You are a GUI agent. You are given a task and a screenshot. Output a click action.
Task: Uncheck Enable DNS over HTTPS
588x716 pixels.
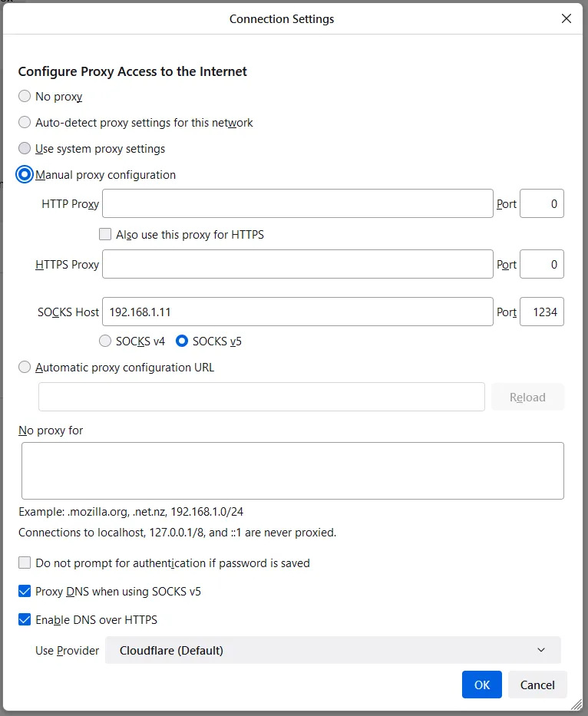(x=25, y=619)
